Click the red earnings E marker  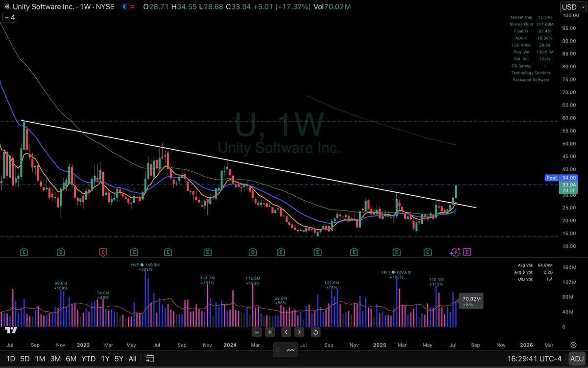[x=103, y=252]
